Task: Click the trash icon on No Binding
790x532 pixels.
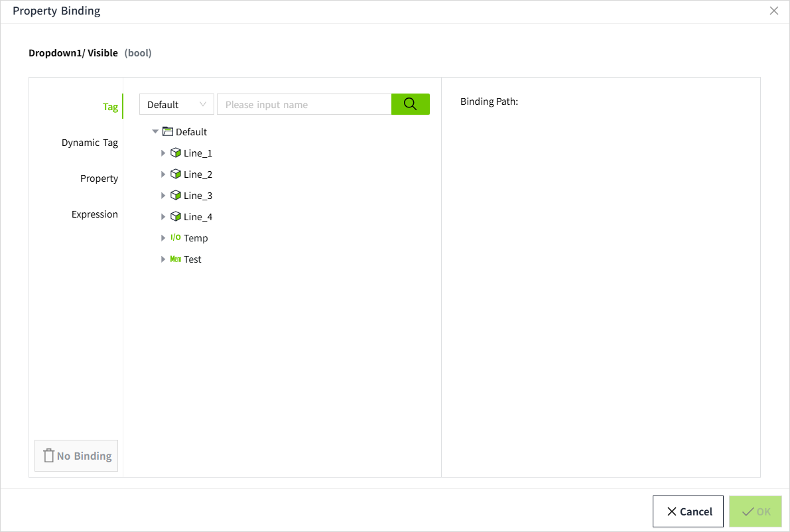Action: (48, 456)
